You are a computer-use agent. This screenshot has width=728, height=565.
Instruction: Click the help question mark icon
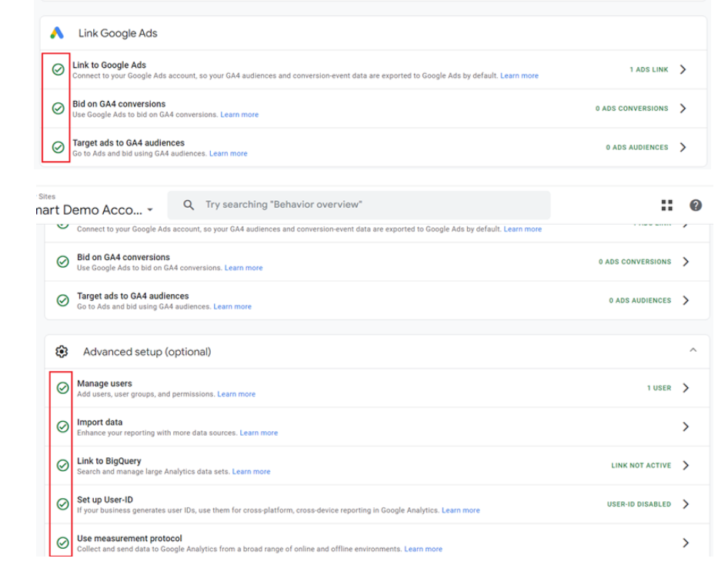[x=695, y=205]
